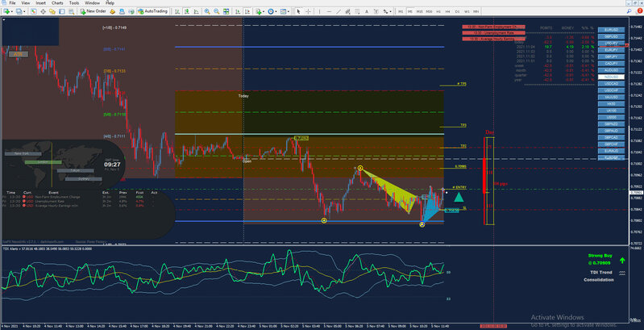The image size is (644, 330).
Task: Click the search magnifier icon
Action: pos(629,11)
